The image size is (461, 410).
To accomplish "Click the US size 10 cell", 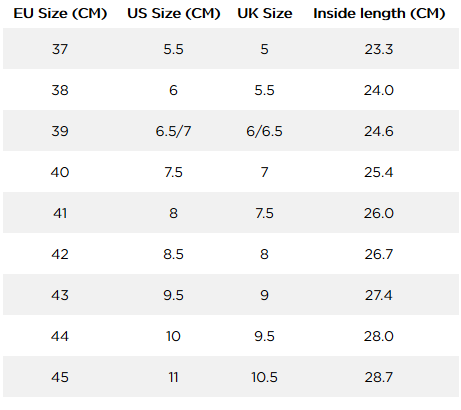I will click(x=173, y=336).
